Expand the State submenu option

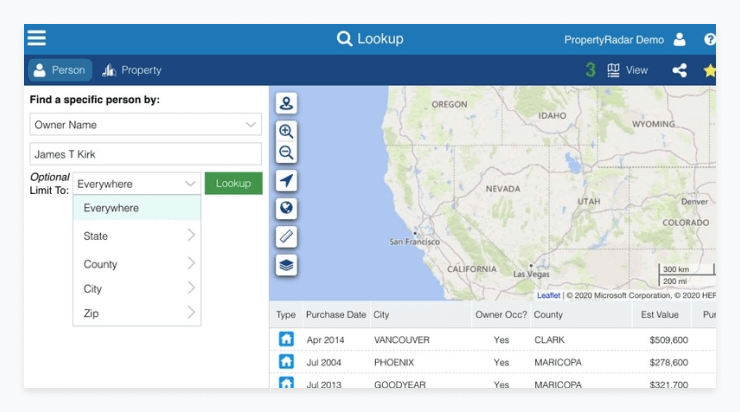pyautogui.click(x=137, y=236)
